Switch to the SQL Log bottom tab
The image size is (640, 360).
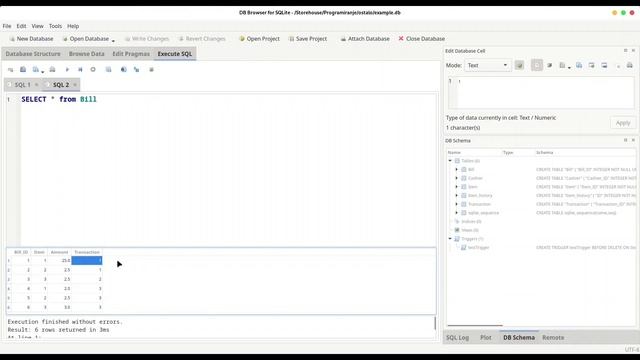coord(457,338)
